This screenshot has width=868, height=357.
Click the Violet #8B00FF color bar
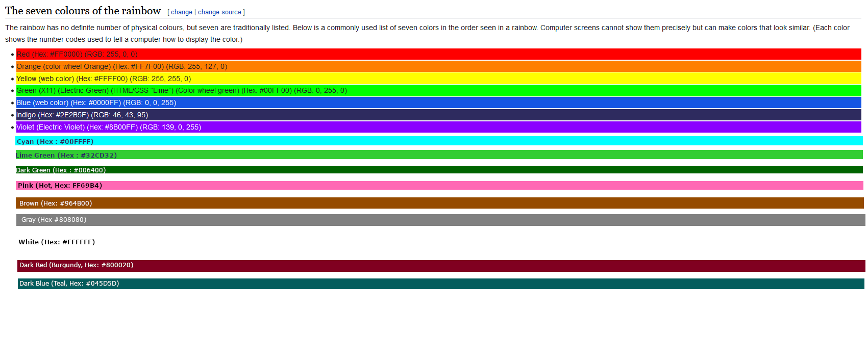coord(439,127)
